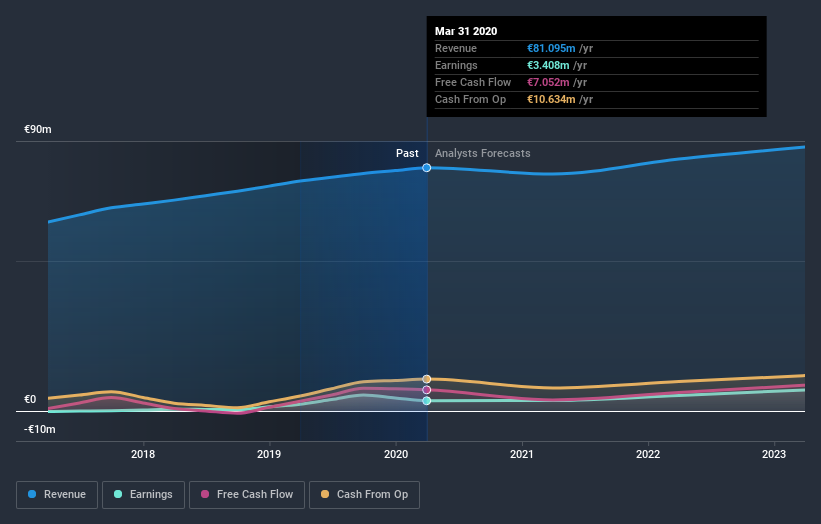Toggle the Free Cash Flow legend button

coord(247,495)
